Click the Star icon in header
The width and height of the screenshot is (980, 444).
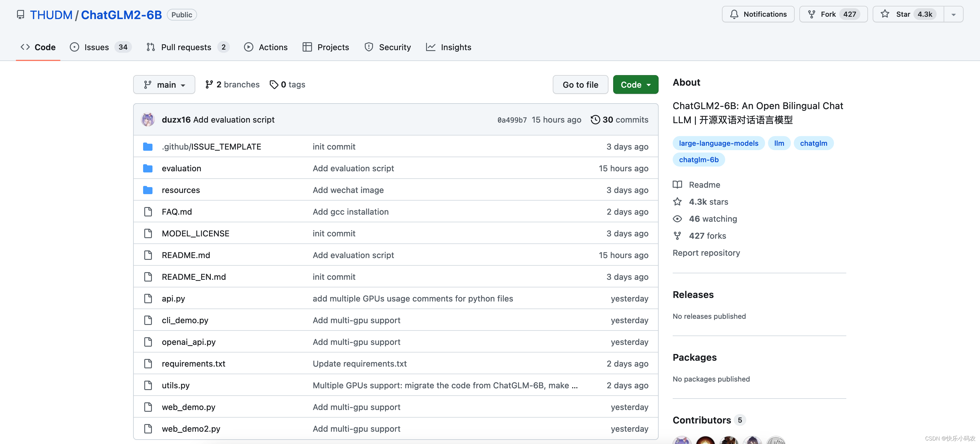[x=885, y=14]
